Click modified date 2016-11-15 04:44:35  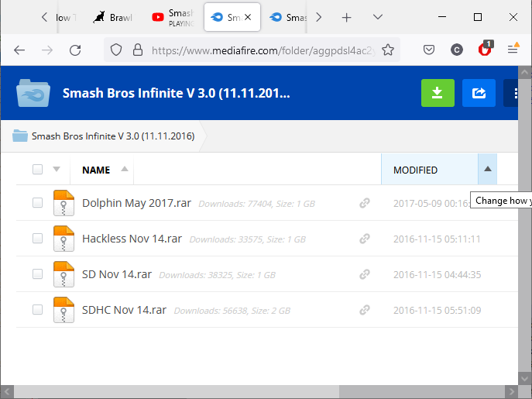pyautogui.click(x=437, y=275)
